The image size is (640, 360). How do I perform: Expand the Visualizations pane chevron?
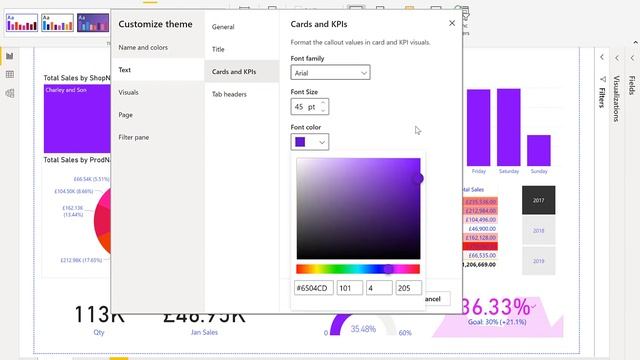617,58
